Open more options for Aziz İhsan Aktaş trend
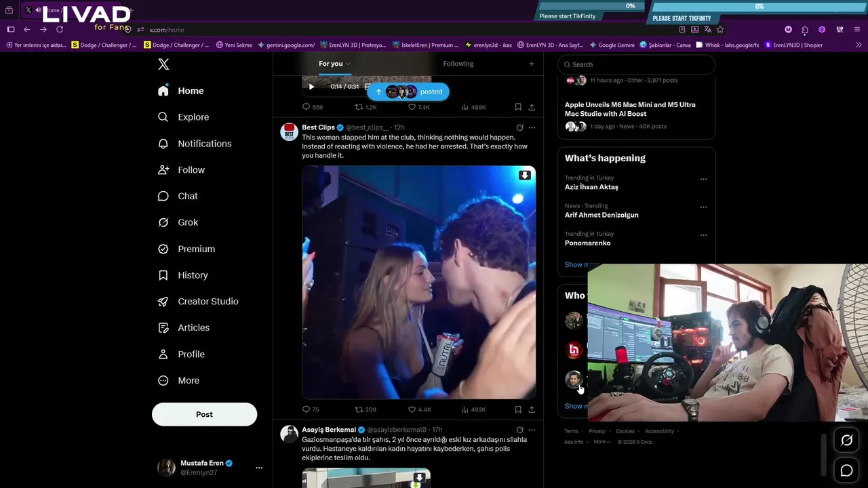The height and width of the screenshot is (488, 868). click(703, 180)
